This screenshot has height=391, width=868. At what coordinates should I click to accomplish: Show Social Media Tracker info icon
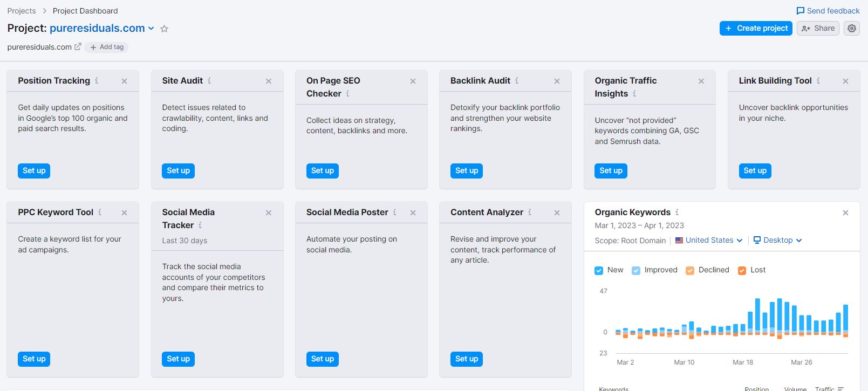[200, 225]
